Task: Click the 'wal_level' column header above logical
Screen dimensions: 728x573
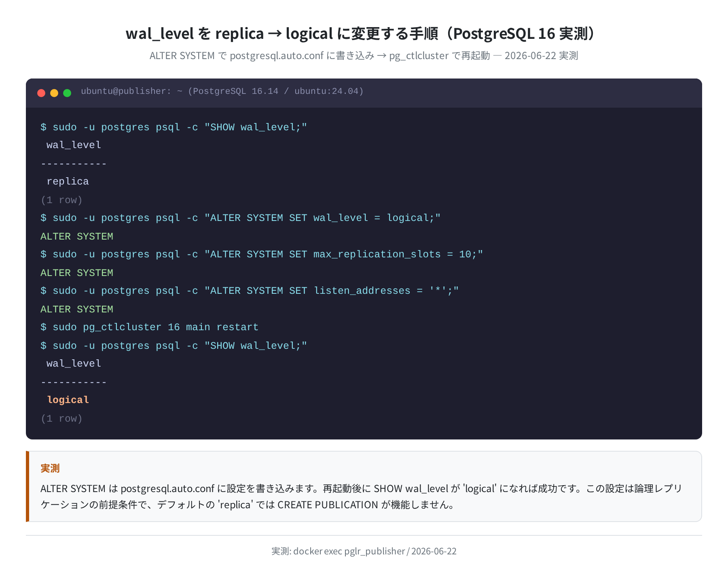Action: (x=74, y=363)
